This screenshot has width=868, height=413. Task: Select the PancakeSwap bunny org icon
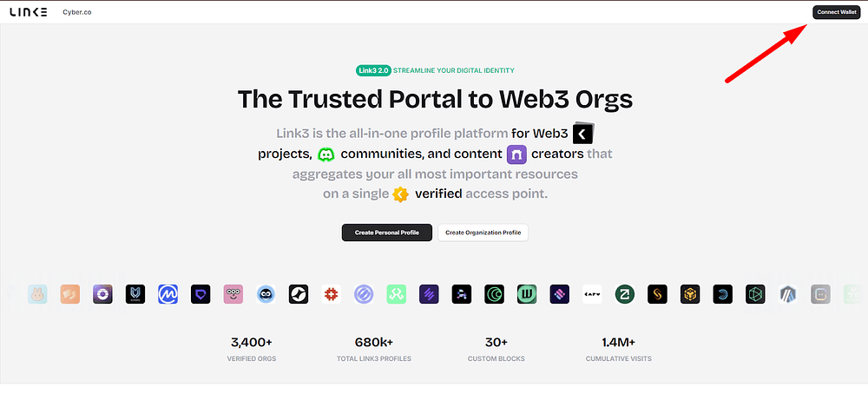pos(37,294)
